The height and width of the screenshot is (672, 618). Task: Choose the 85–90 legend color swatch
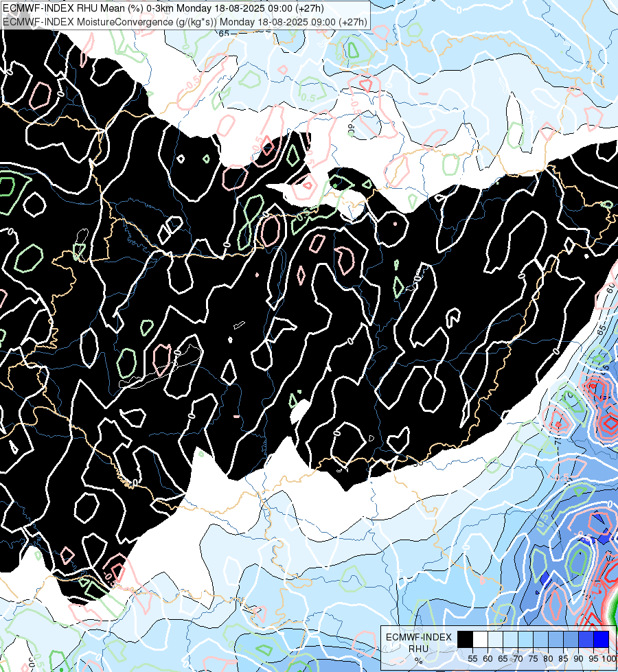pyautogui.click(x=571, y=640)
